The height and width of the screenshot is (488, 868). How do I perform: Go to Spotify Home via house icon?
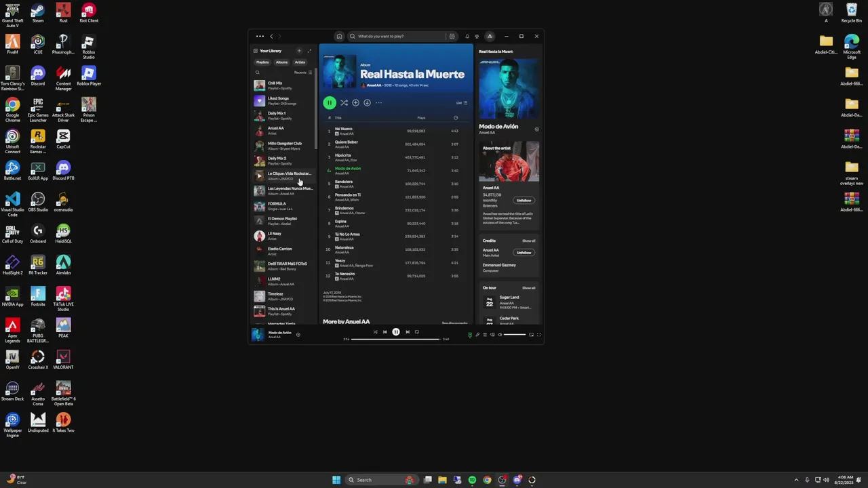pyautogui.click(x=339, y=37)
